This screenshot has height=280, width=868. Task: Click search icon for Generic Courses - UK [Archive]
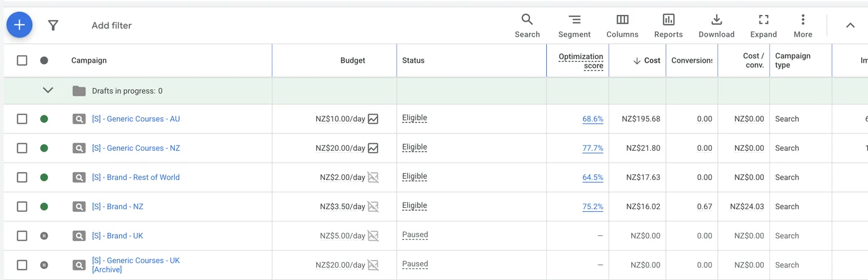[79, 265]
